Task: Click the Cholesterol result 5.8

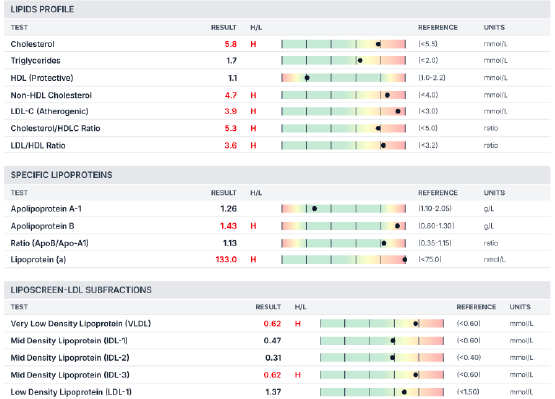Action: (230, 44)
